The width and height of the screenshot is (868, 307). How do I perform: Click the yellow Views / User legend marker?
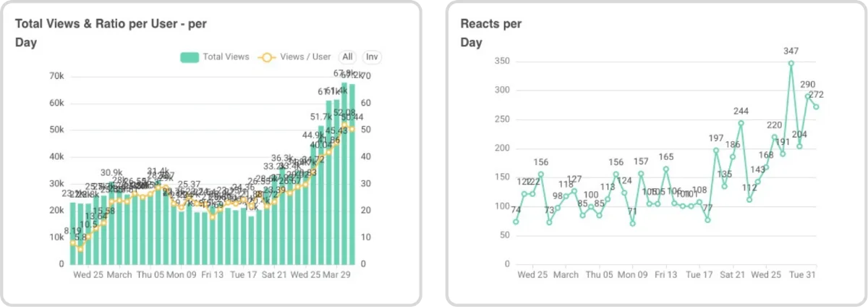point(267,57)
